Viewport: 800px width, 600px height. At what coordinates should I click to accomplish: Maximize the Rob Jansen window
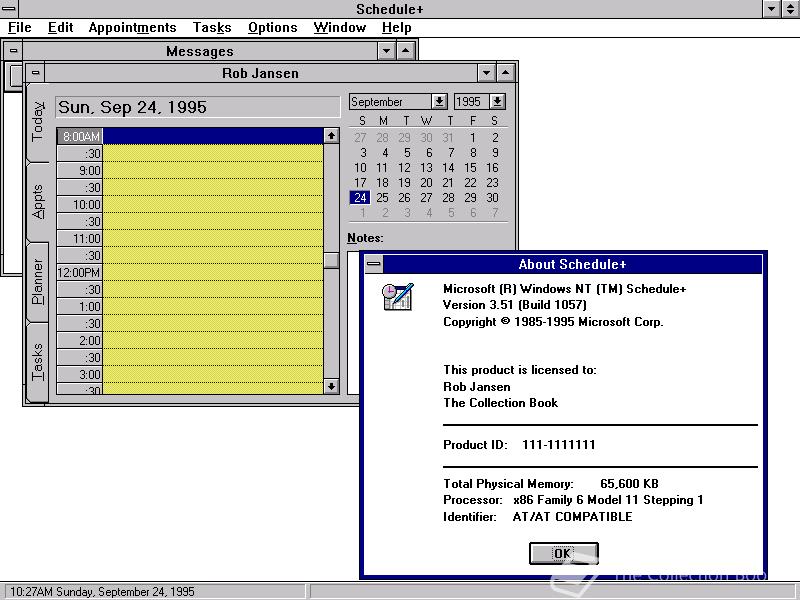[505, 73]
